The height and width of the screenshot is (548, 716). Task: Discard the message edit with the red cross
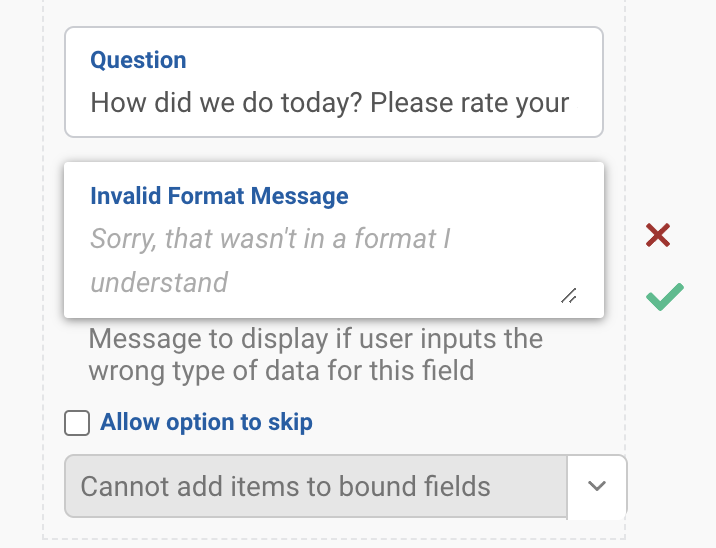click(658, 236)
